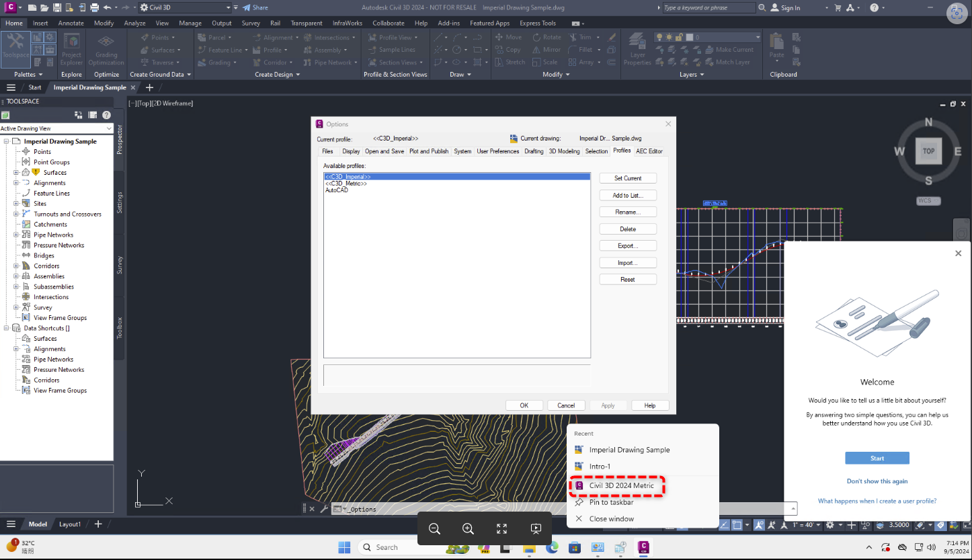Open the Project Explorer icon
Image resolution: width=972 pixels, height=560 pixels.
click(x=71, y=48)
